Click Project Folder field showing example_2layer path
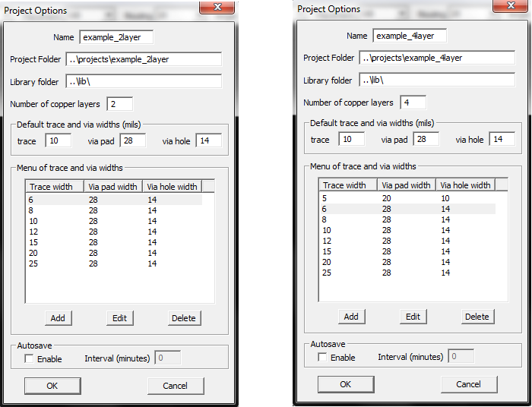The height and width of the screenshot is (407, 532). [144, 59]
